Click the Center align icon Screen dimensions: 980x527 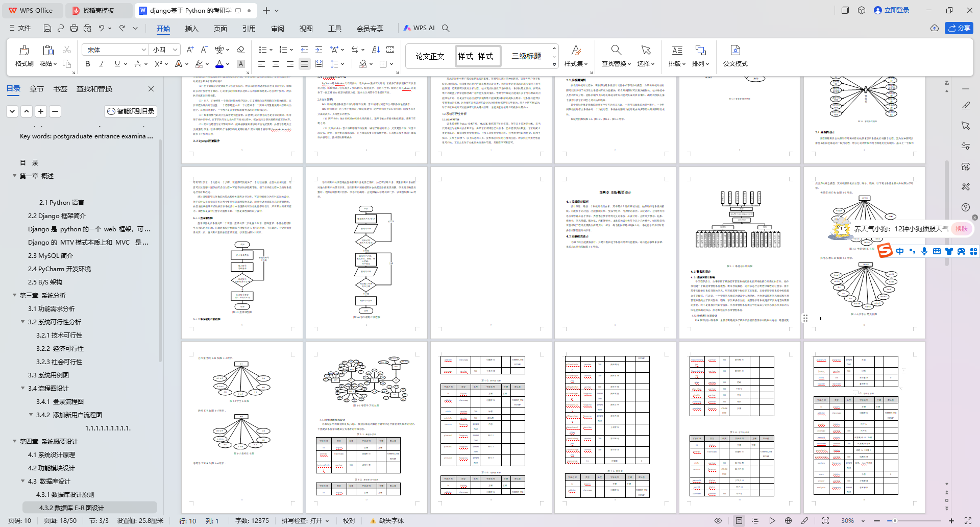click(276, 64)
